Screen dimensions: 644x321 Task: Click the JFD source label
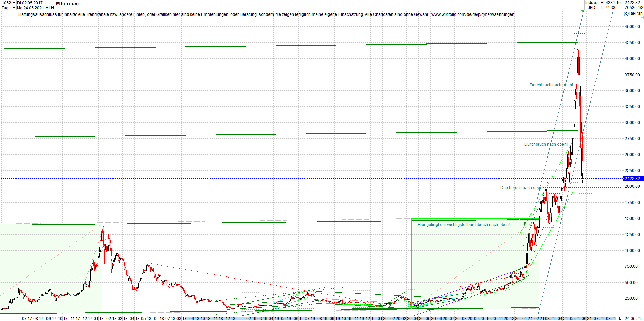tap(592, 8)
